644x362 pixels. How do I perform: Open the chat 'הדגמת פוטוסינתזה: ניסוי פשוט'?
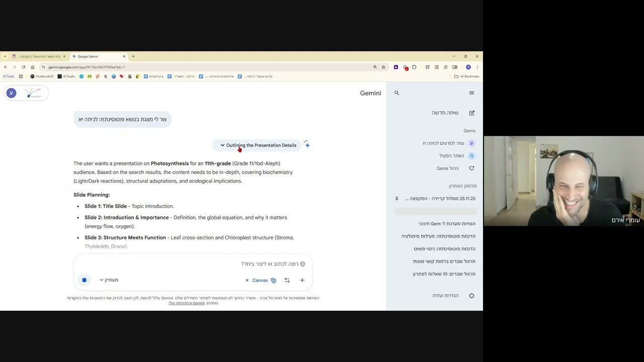click(x=444, y=249)
